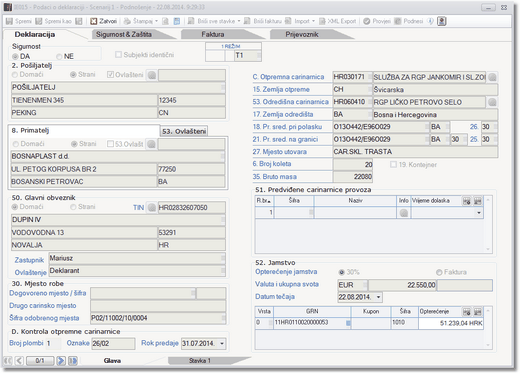The width and height of the screenshot is (520, 374).
Task: Toggle the Ovlašteni checkbox for Pošiljatelj
Action: (x=110, y=75)
